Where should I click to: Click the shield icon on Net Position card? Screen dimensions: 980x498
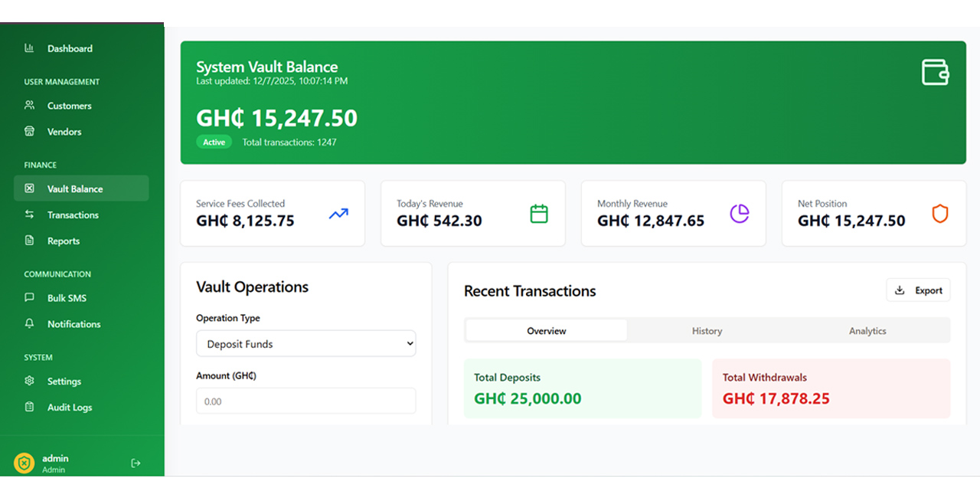940,214
